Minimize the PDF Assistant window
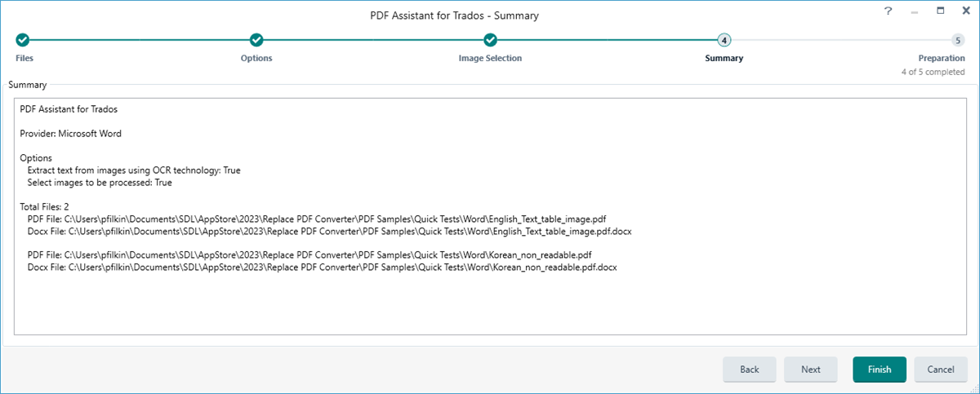Screen dimensions: 980x394 [914, 11]
